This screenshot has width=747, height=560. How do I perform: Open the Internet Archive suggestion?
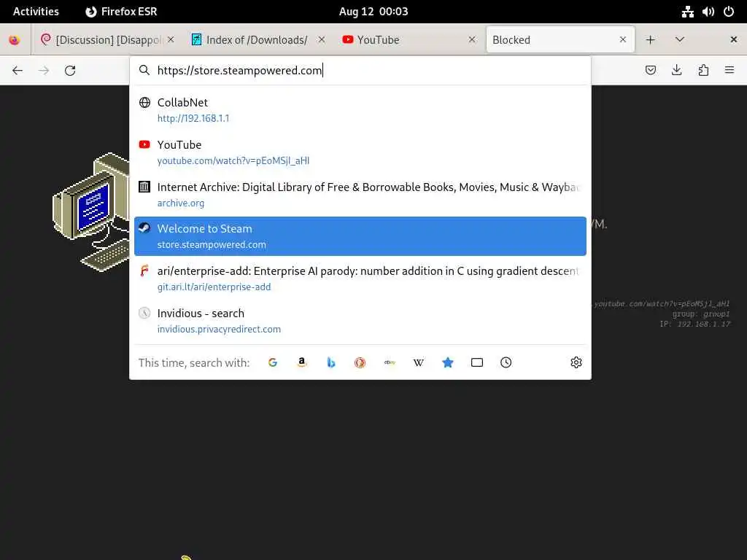[360, 194]
